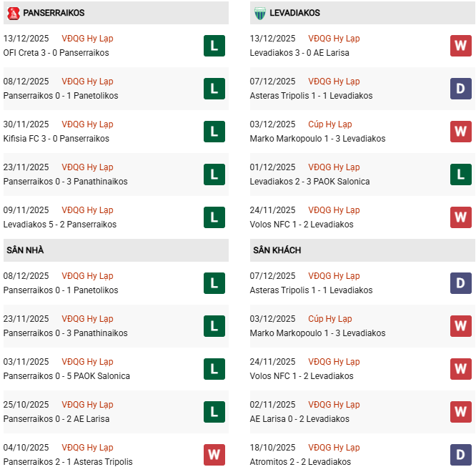Click win badge for Levadiakos vs AE Larisa
Screen dimensions: 476x472
pos(460,46)
